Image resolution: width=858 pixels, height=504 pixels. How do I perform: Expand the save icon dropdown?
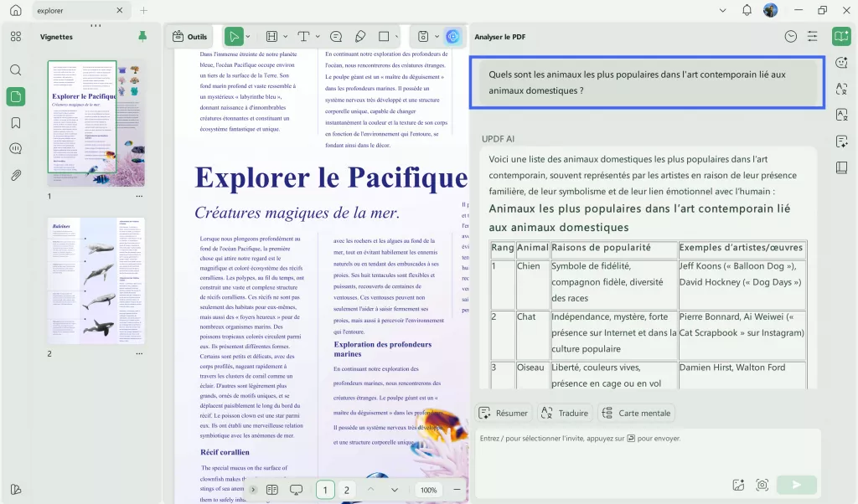click(435, 36)
